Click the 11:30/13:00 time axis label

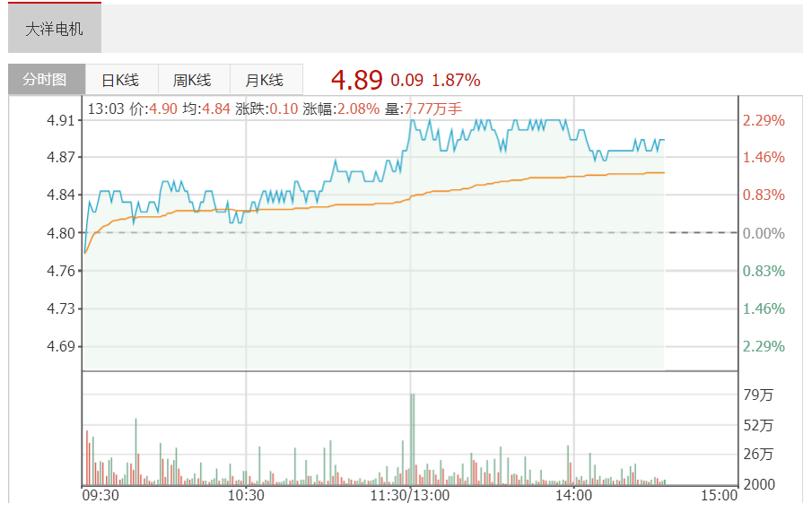tap(410, 496)
